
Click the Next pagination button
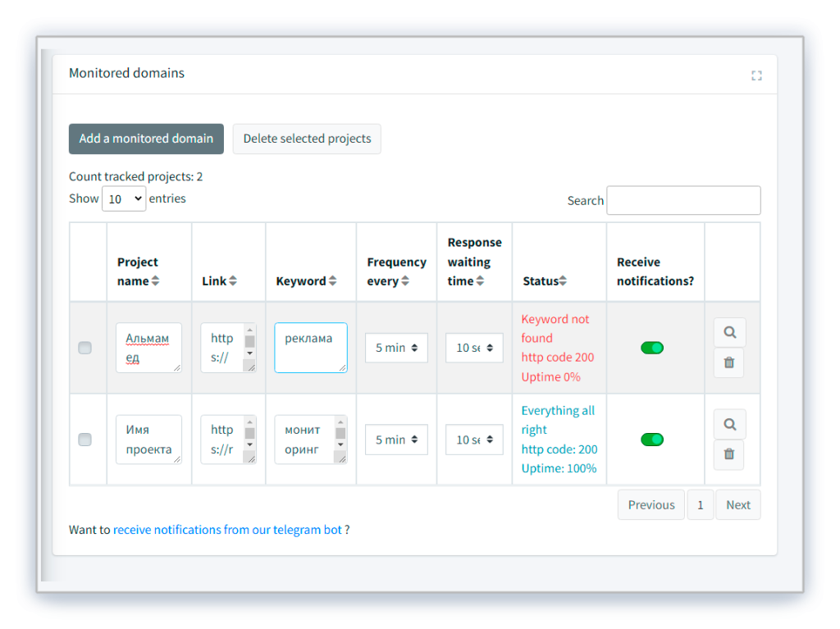(737, 505)
